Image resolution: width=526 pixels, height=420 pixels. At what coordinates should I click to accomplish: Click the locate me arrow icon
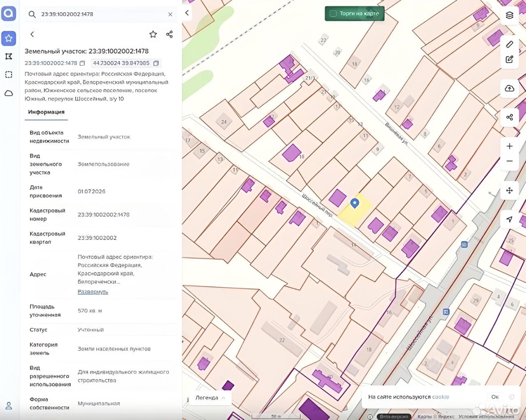click(510, 219)
